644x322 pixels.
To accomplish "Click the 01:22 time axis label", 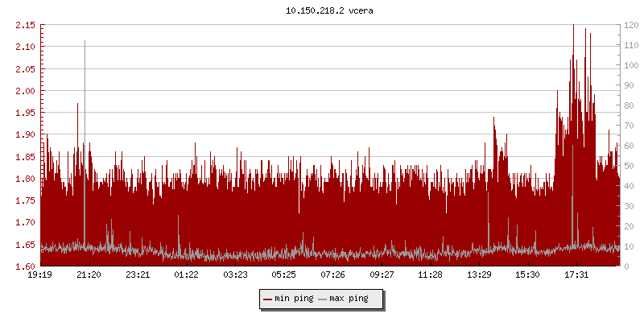I will pos(186,275).
